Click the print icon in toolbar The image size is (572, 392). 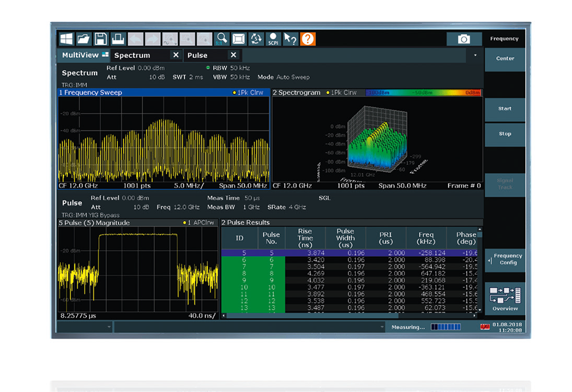click(x=118, y=39)
